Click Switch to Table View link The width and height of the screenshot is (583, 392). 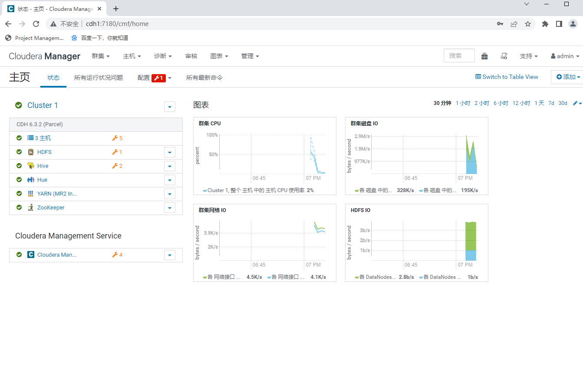(x=507, y=77)
